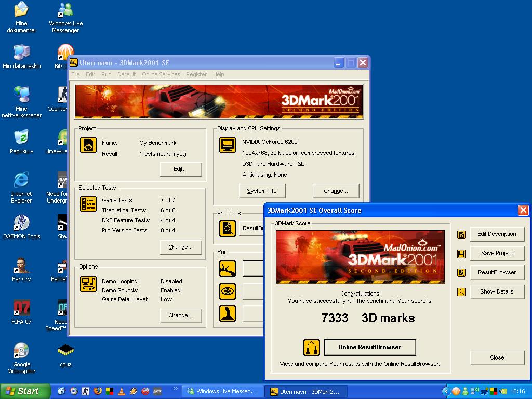
Task: Click the eye demo icon in Run section
Action: point(228,291)
